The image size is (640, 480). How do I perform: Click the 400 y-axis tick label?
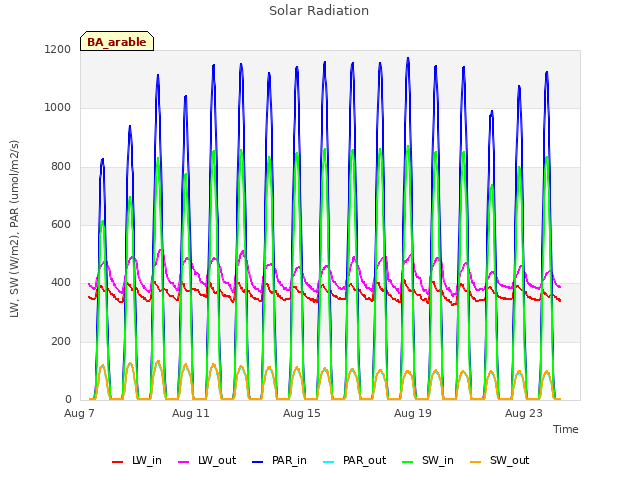click(61, 282)
